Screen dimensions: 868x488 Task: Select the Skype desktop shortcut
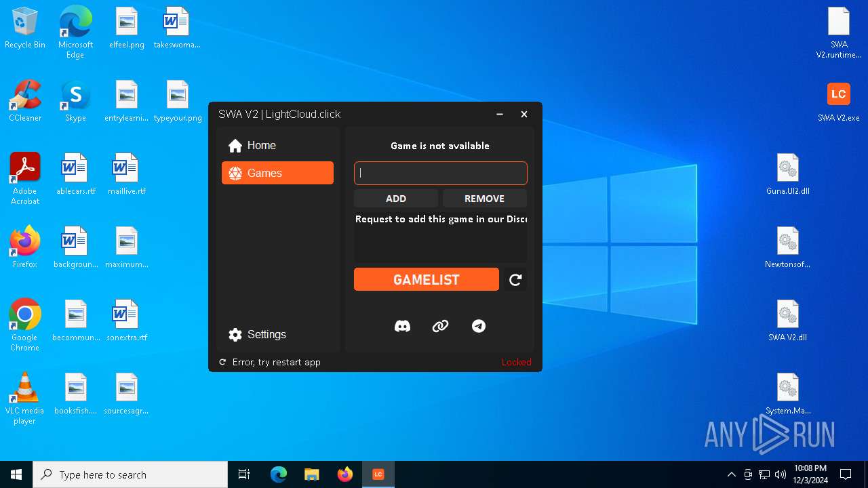click(75, 101)
